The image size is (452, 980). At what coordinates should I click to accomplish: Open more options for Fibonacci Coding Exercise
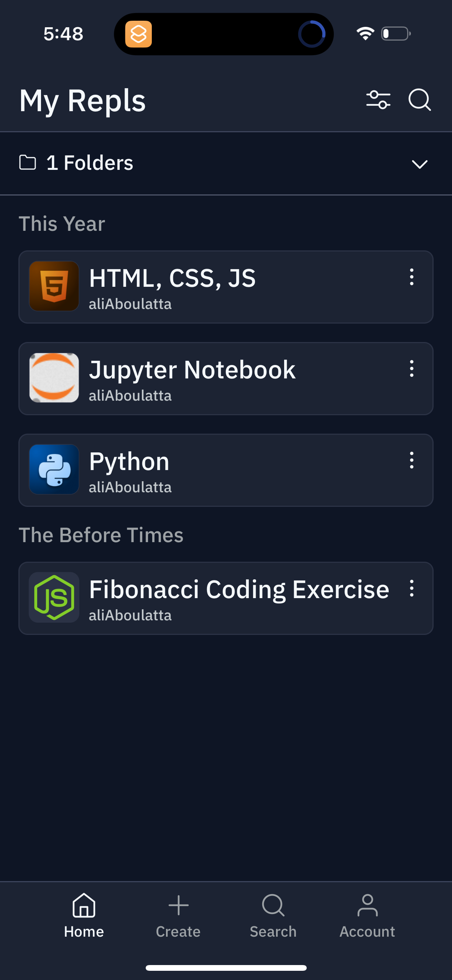(411, 588)
